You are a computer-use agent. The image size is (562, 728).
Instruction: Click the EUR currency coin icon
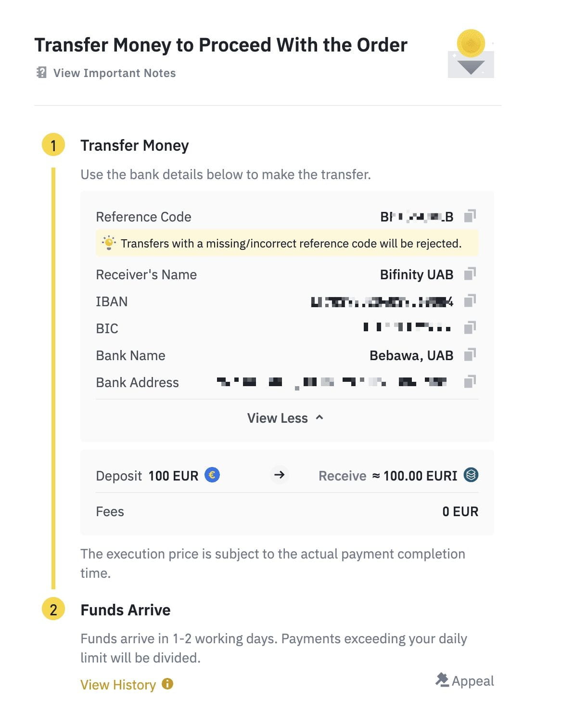212,475
